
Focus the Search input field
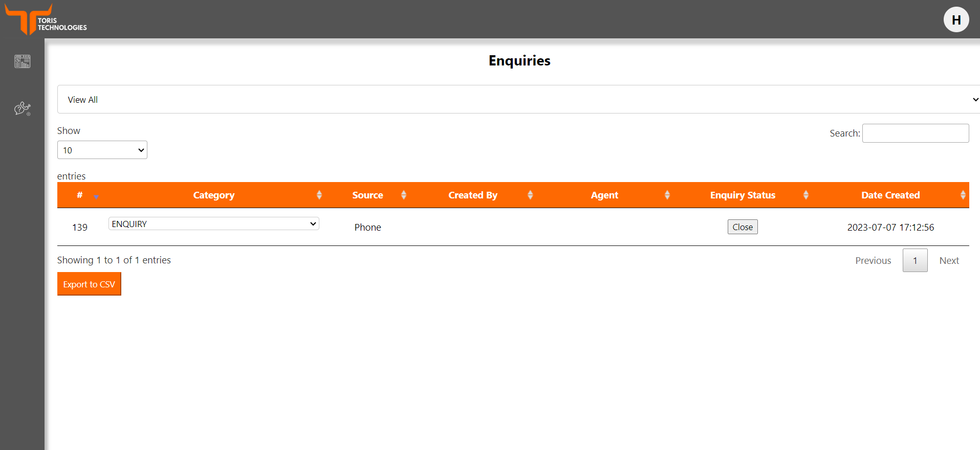click(x=915, y=133)
